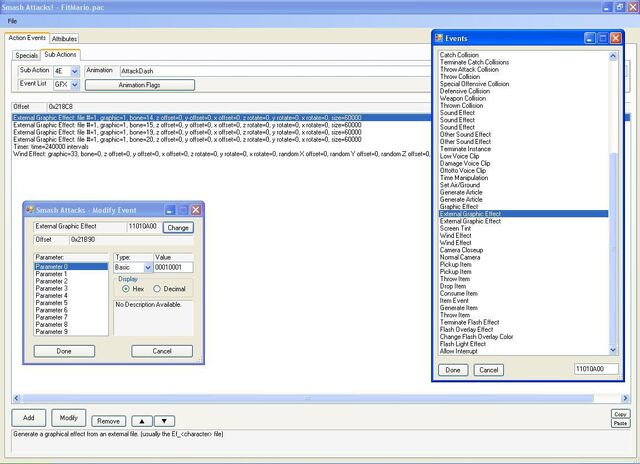This screenshot has width=640, height=464.
Task: Select Parameter 8 in parameter list
Action: point(71,324)
